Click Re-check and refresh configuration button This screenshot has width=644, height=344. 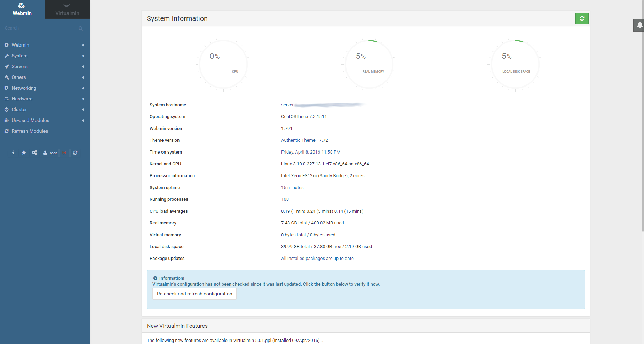[194, 294]
